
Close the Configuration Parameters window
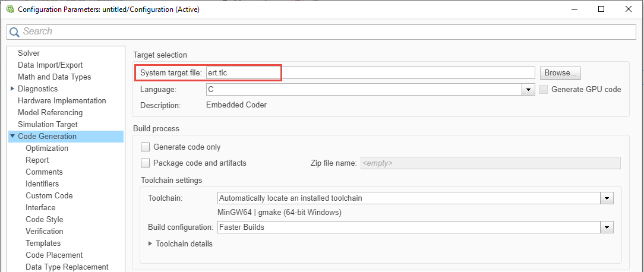(x=628, y=9)
